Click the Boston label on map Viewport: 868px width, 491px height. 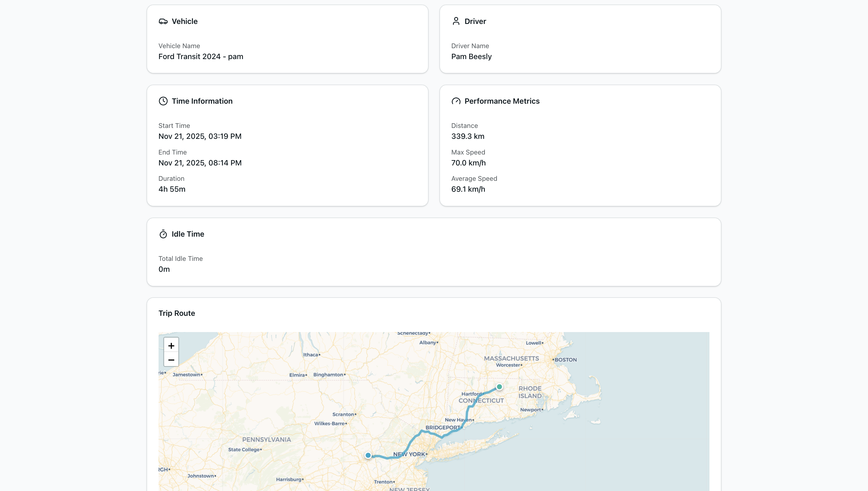tap(565, 360)
